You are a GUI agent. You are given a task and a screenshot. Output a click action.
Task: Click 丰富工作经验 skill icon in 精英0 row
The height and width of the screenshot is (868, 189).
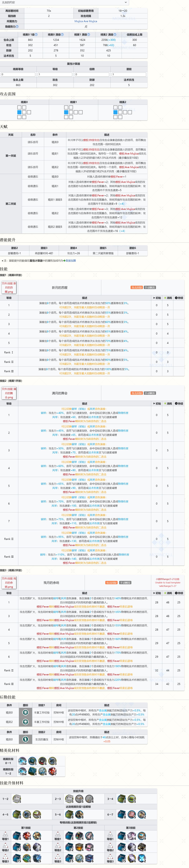(x=25, y=712)
